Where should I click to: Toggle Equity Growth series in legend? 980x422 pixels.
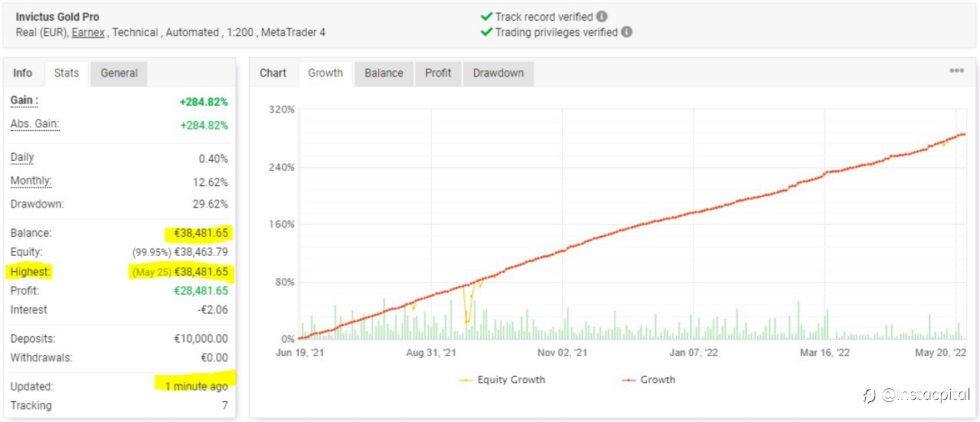point(502,380)
